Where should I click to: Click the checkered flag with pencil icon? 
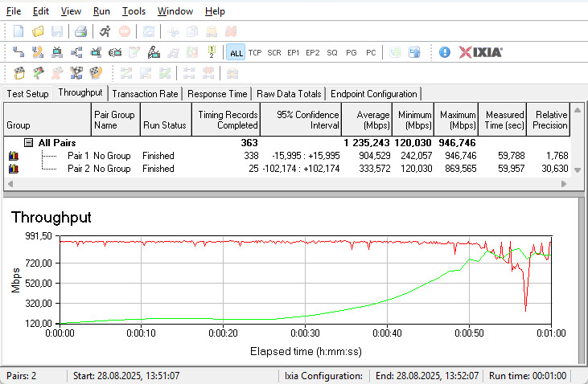38,73
